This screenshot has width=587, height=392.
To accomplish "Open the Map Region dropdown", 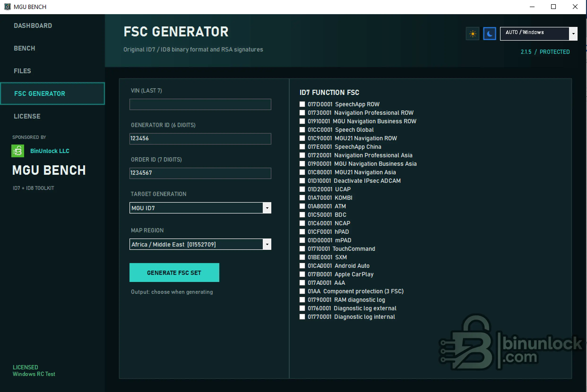I will pos(200,244).
